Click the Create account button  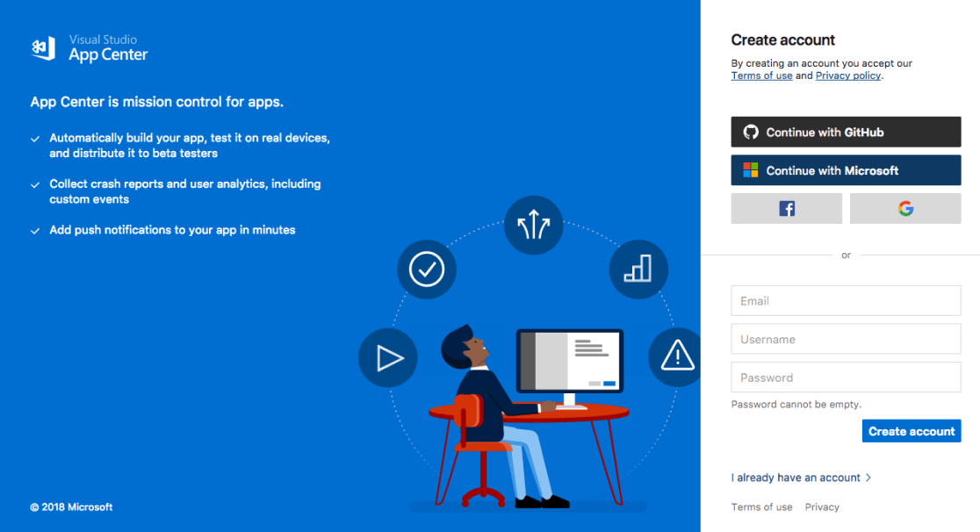911,430
